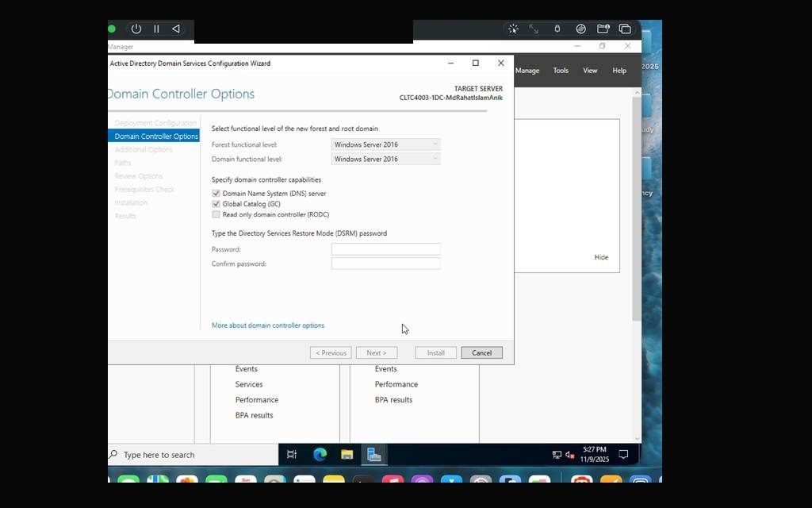The image size is (812, 508).
Task: Click Services in left Server Manager tile
Action: tap(249, 384)
